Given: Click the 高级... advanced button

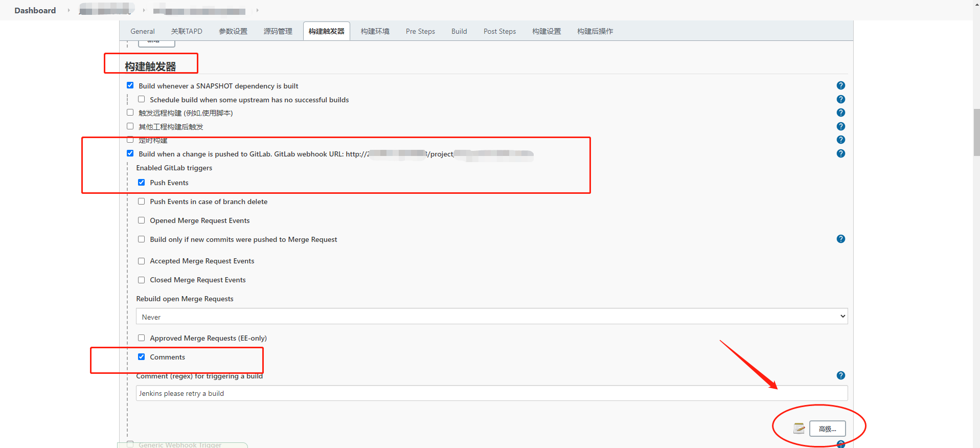Looking at the screenshot, I should [828, 429].
